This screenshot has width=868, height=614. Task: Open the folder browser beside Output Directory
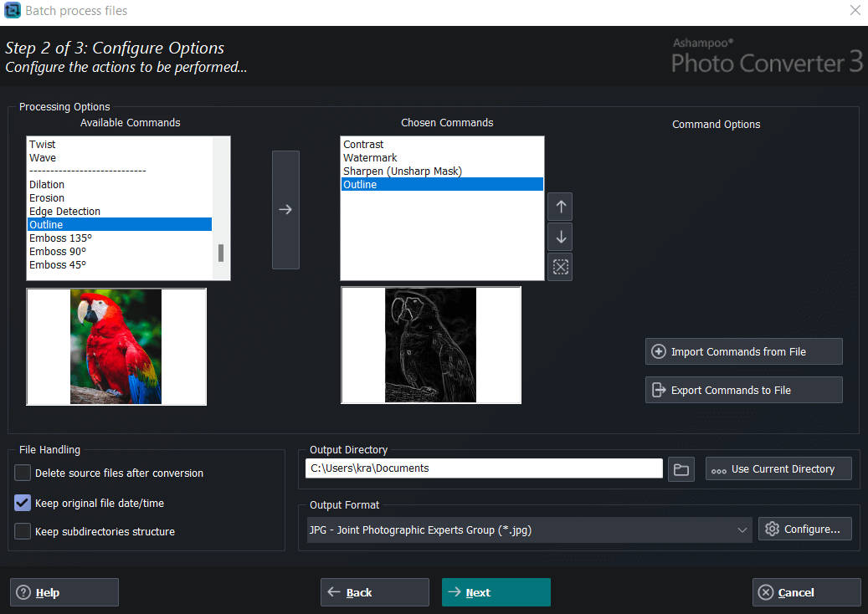pyautogui.click(x=681, y=468)
